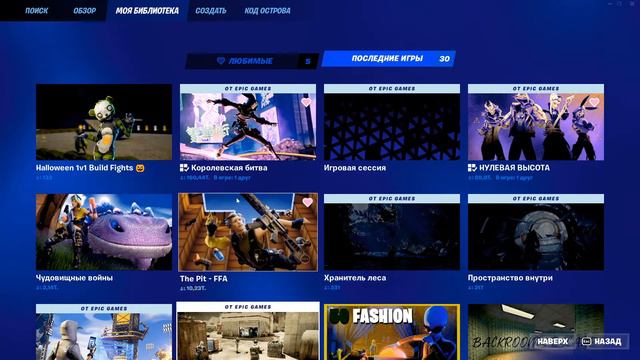Click recent games count 30 badge
640x360 pixels.
coord(444,59)
